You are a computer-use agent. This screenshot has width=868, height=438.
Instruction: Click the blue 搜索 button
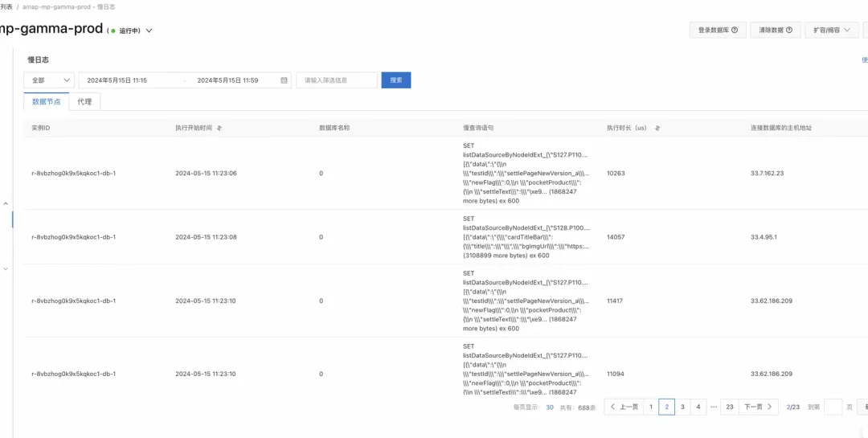tap(396, 80)
